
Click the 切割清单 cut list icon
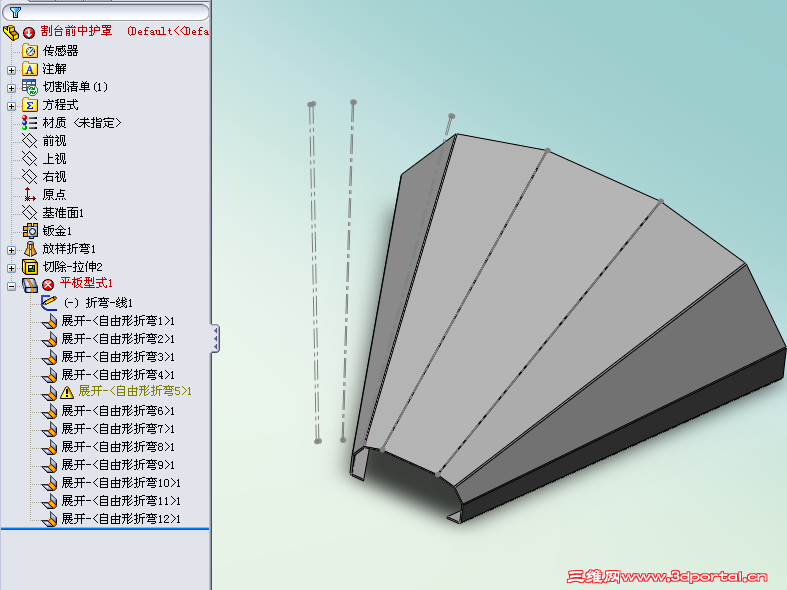(30, 87)
